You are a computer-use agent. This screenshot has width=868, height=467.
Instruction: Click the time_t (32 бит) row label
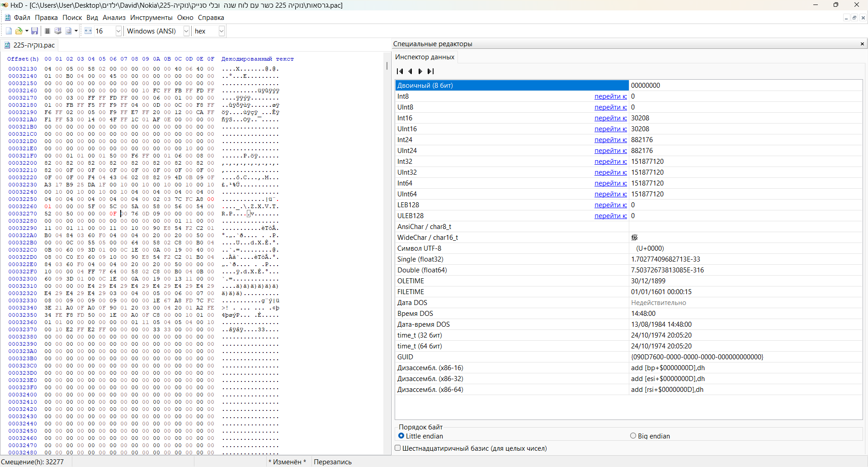[x=420, y=335]
